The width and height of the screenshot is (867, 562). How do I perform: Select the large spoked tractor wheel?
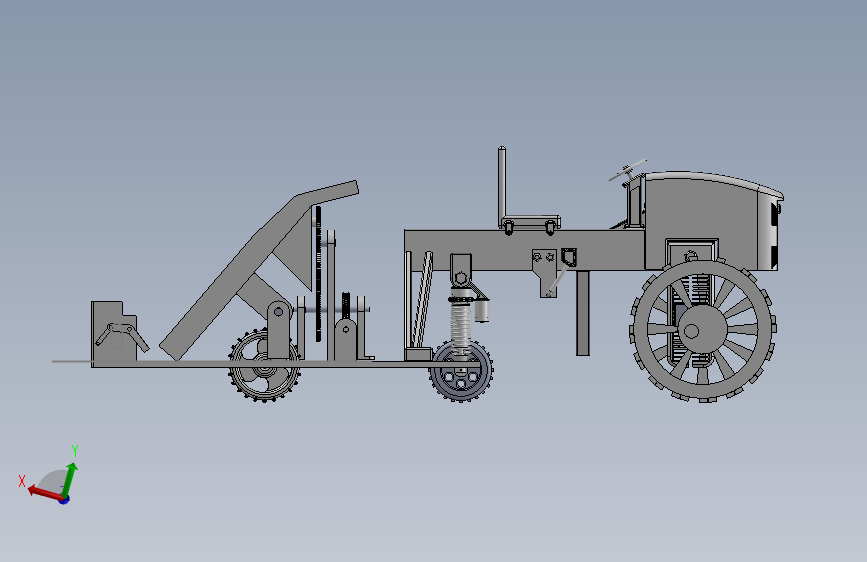pyautogui.click(x=703, y=330)
